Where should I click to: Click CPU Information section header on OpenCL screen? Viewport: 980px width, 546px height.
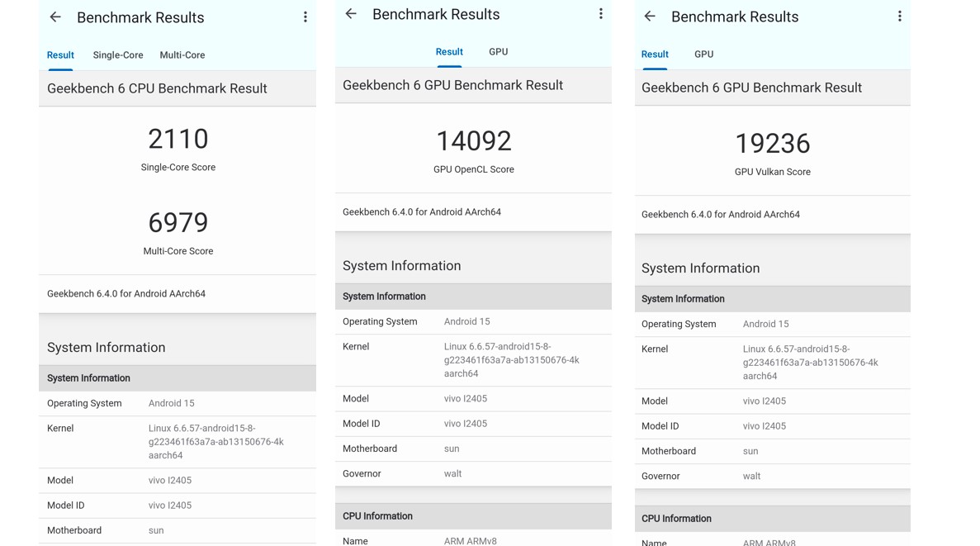473,516
